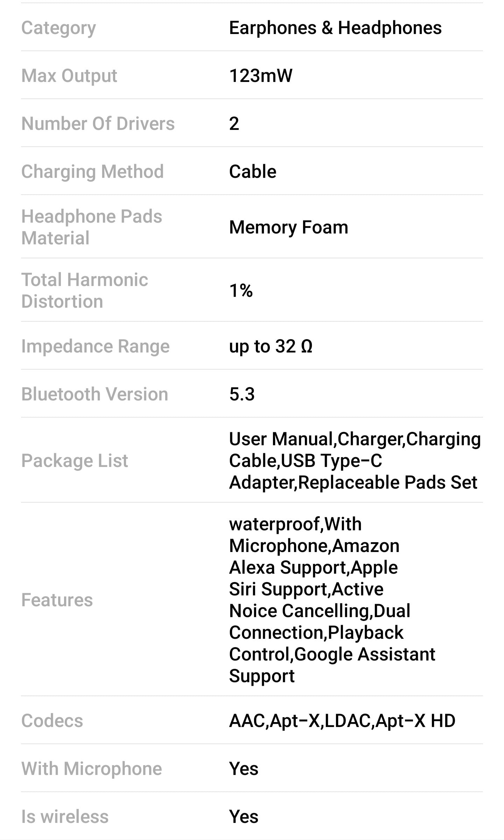This screenshot has width=504, height=840.
Task: Tap the AAC,Apt-X,LDAC,Apt-X HD codecs value
Action: point(342,721)
